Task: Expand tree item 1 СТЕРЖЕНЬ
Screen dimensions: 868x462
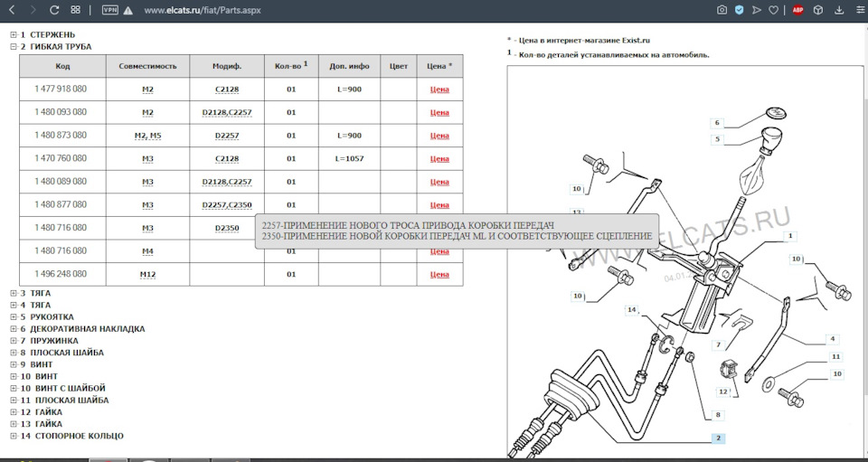Action: (x=14, y=35)
